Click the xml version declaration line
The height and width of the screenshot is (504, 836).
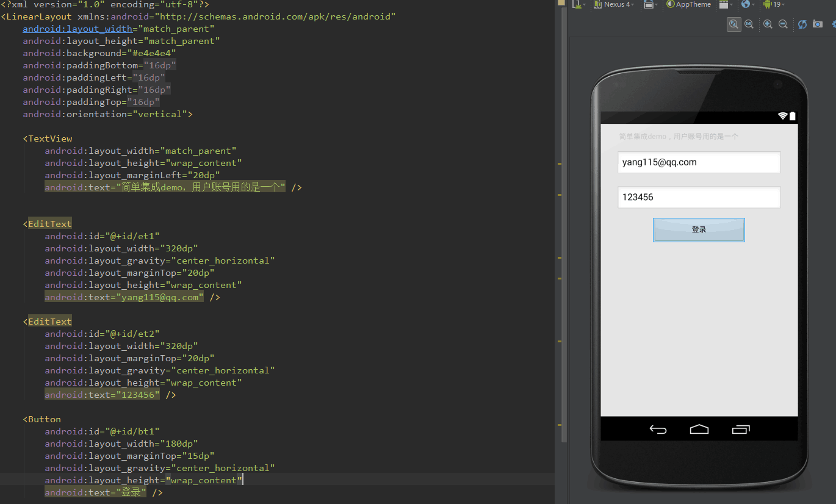click(105, 4)
